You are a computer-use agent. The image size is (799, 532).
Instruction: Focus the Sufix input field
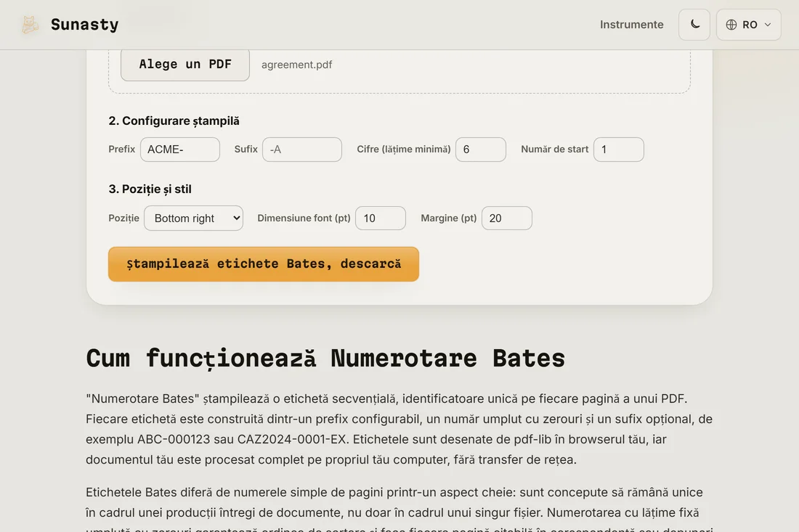[x=302, y=150]
